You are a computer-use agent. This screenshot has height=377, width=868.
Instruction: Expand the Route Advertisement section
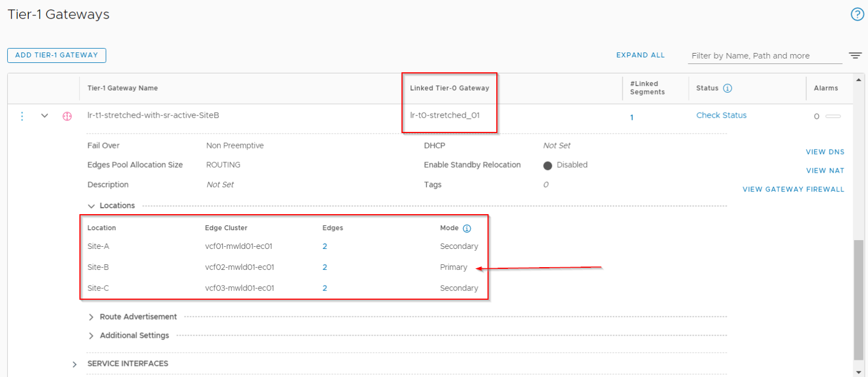[x=92, y=317]
